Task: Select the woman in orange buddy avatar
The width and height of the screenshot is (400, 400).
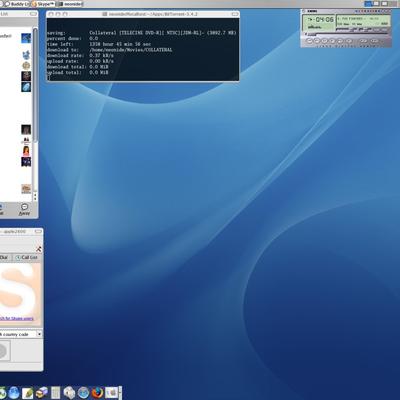Action: click(x=26, y=151)
